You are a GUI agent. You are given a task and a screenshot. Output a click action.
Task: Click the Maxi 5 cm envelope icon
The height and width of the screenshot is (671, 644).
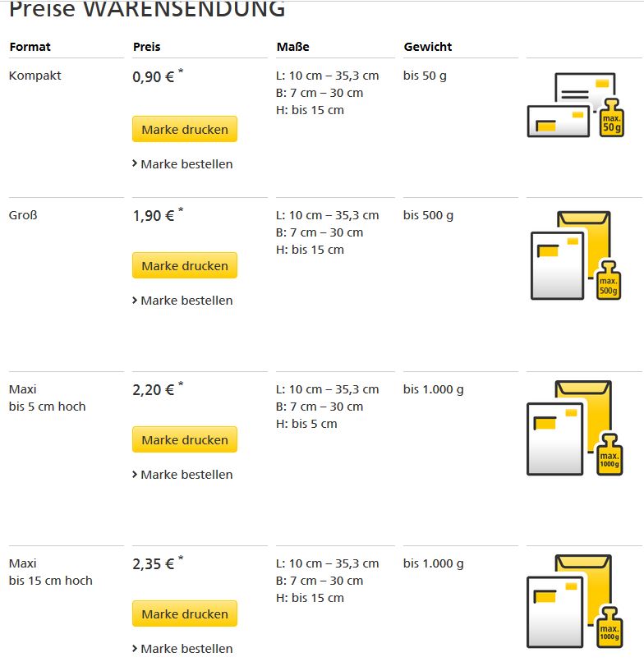tap(575, 428)
